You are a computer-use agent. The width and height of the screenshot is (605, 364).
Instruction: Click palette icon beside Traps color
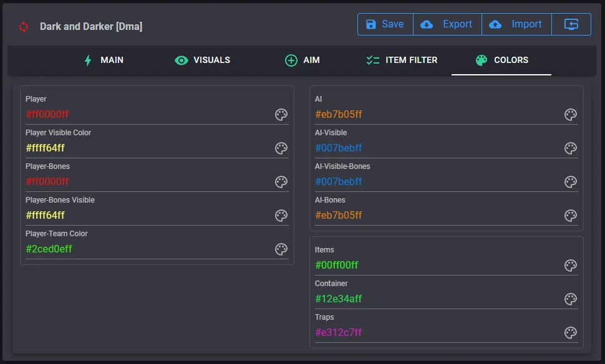571,333
